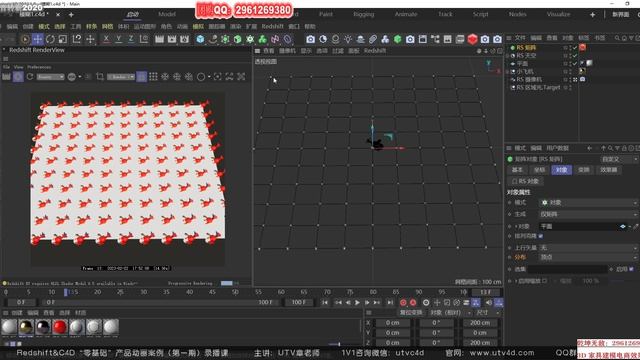Screen dimensions: 640x360
Task: Click the blue Cube primitive icon
Action: coord(200,39)
